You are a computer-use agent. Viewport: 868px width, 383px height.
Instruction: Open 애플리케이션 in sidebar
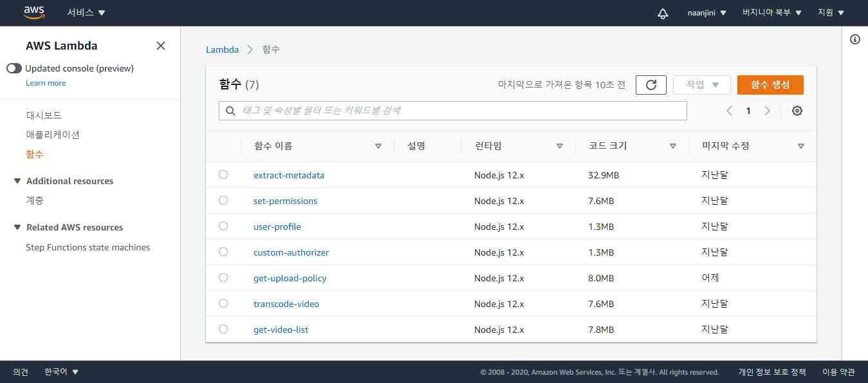tap(53, 135)
